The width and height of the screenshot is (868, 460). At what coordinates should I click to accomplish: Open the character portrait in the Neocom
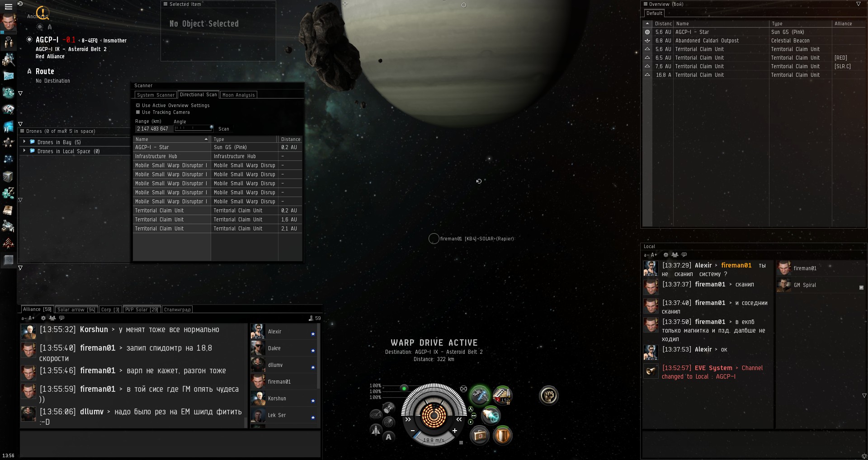click(x=9, y=22)
